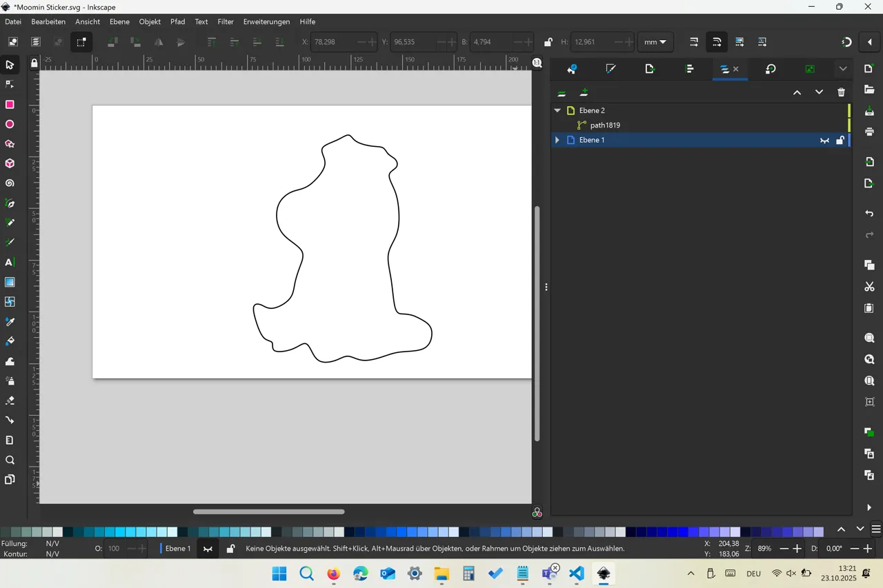The width and height of the screenshot is (883, 588).
Task: Collapse the Ebene 2 layer tree
Action: pyautogui.click(x=557, y=110)
